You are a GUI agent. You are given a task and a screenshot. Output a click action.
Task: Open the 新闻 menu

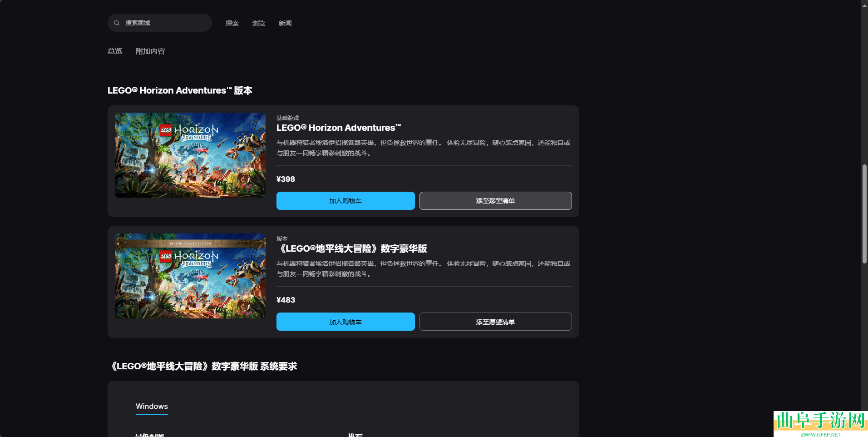[285, 23]
